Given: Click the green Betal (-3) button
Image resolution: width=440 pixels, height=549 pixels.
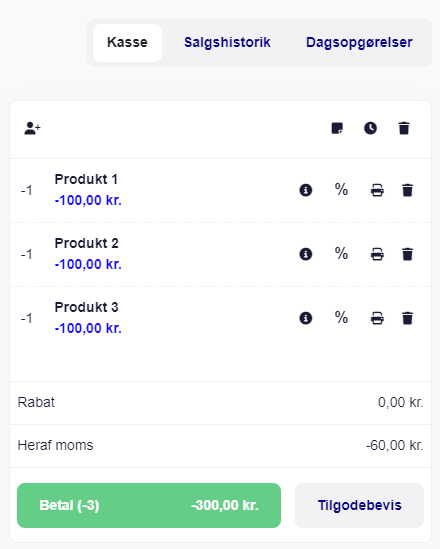Looking at the screenshot, I should point(149,505).
